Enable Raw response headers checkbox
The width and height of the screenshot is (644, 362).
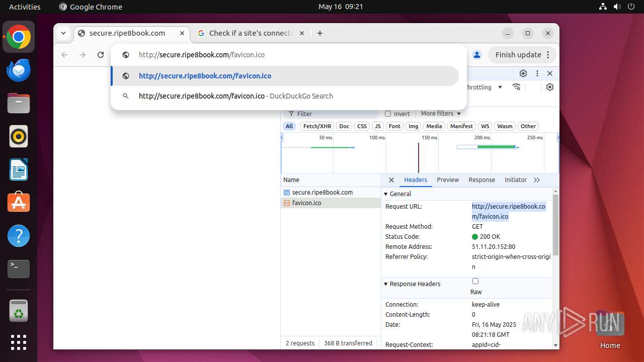coord(475,281)
